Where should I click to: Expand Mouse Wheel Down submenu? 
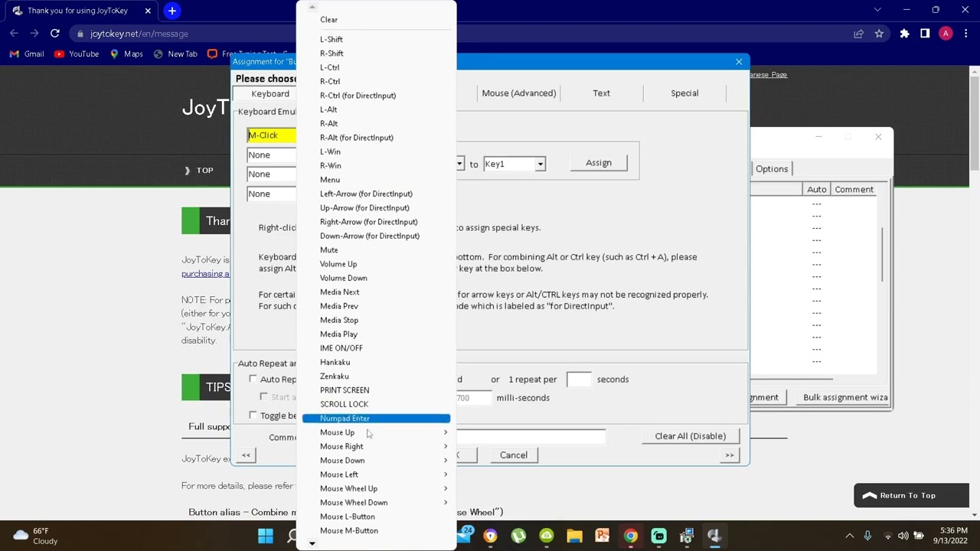tap(376, 503)
